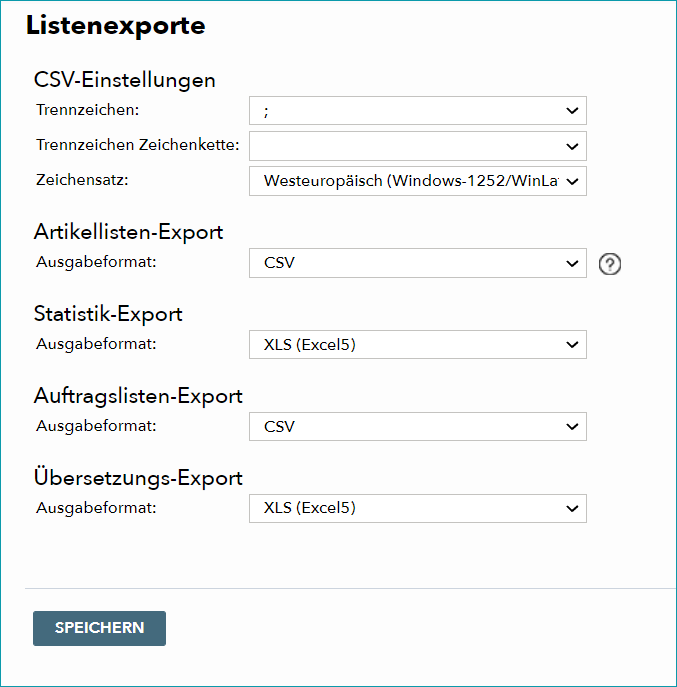Click the Listenexporte heading
Screen dimensions: 677x687
click(116, 25)
